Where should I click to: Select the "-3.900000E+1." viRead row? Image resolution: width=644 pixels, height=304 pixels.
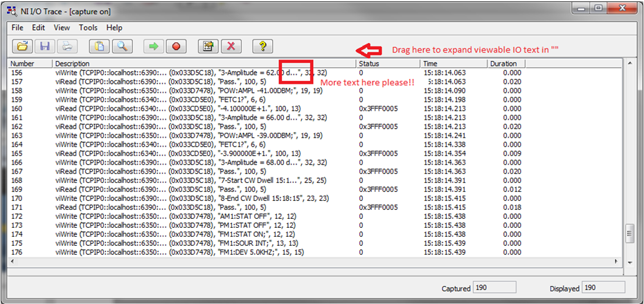click(267, 154)
